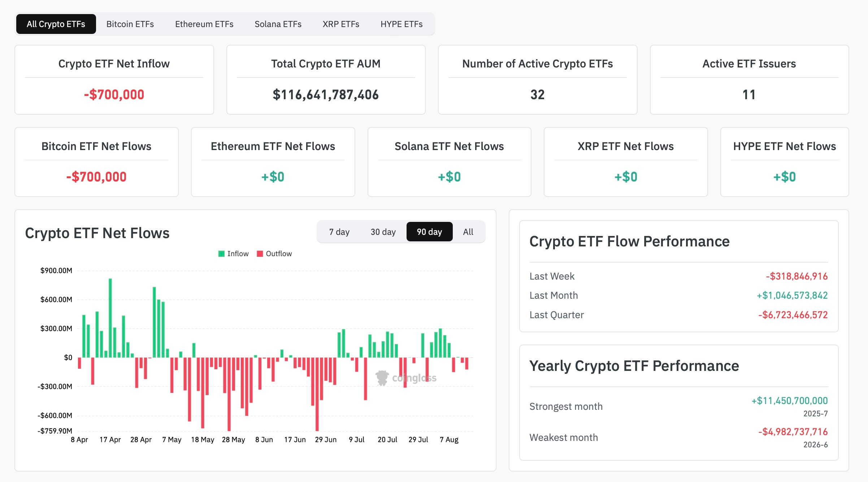
Task: Click the Solana ETF Net Flows +$0 value
Action: point(449,177)
